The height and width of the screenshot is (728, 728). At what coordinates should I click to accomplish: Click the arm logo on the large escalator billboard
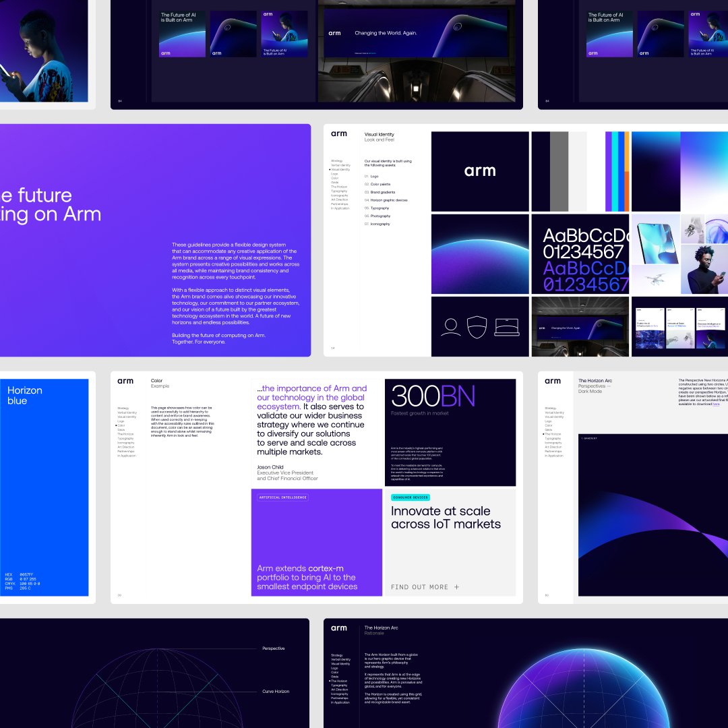point(335,33)
